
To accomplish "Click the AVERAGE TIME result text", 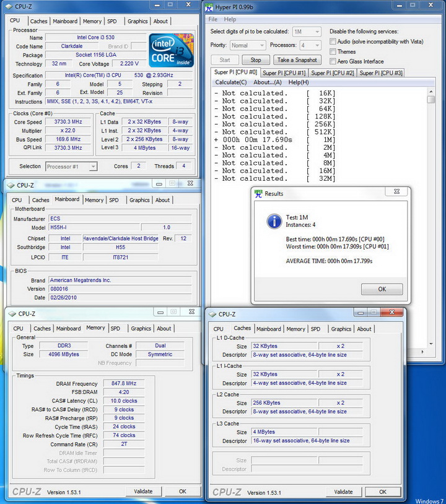I will [329, 261].
